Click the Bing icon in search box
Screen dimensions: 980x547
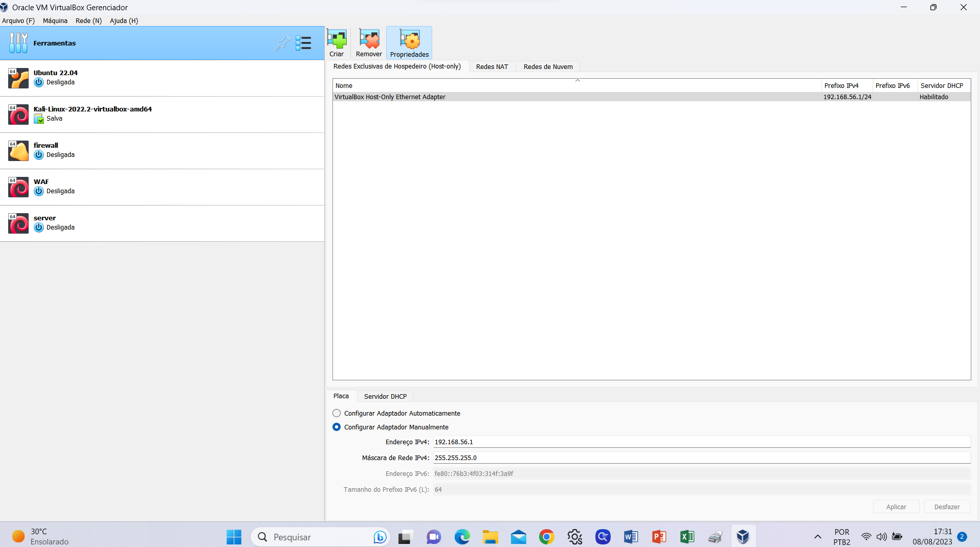pyautogui.click(x=380, y=537)
